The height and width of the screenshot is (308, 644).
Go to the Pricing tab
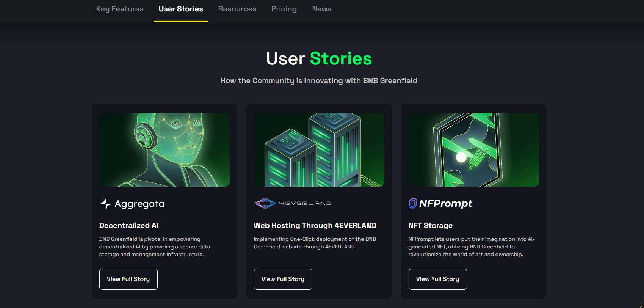[x=284, y=9]
